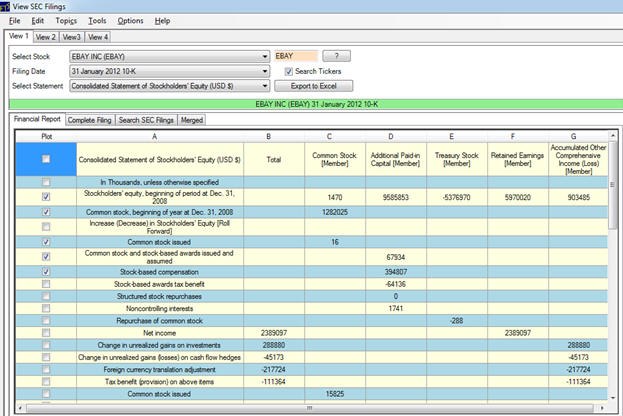Uncheck the Plot box for Stock-based compensation
This screenshot has width=623, height=416.
(46, 270)
